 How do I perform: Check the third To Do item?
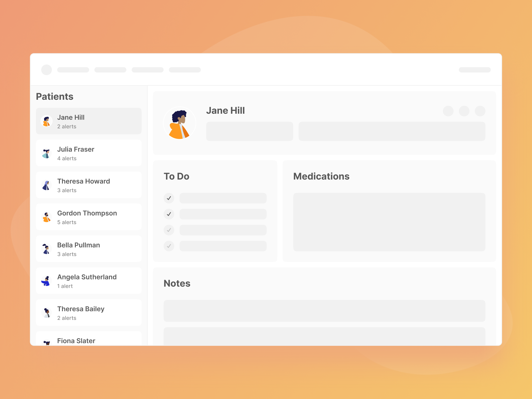click(169, 230)
